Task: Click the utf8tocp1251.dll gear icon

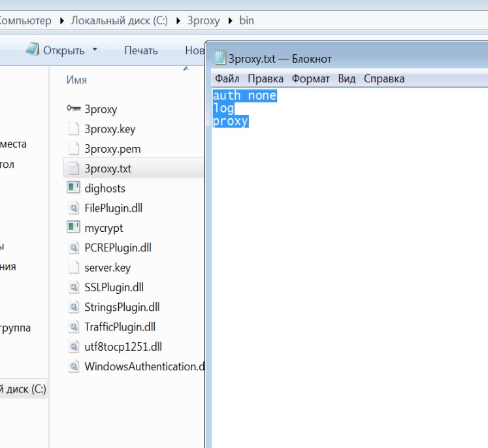Action: click(74, 346)
